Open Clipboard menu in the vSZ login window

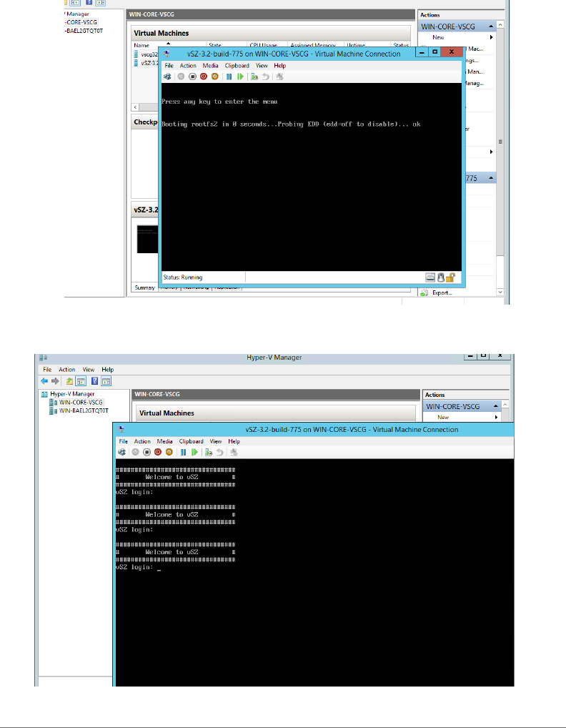tap(191, 441)
